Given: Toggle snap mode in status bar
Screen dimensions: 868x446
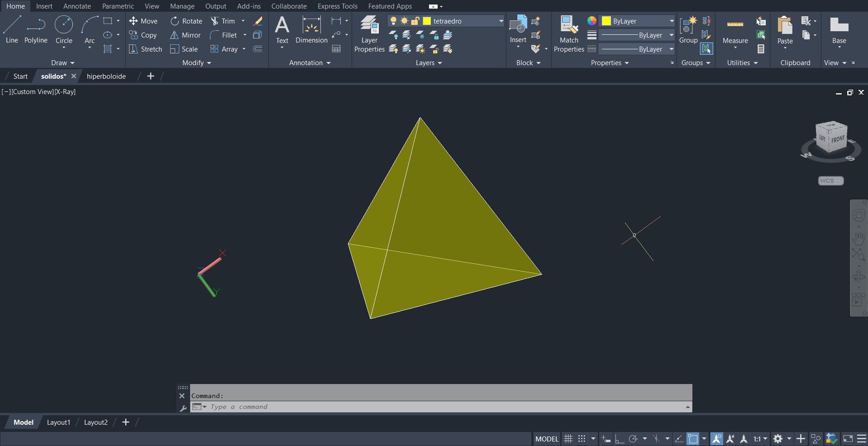Looking at the screenshot, I should point(582,439).
